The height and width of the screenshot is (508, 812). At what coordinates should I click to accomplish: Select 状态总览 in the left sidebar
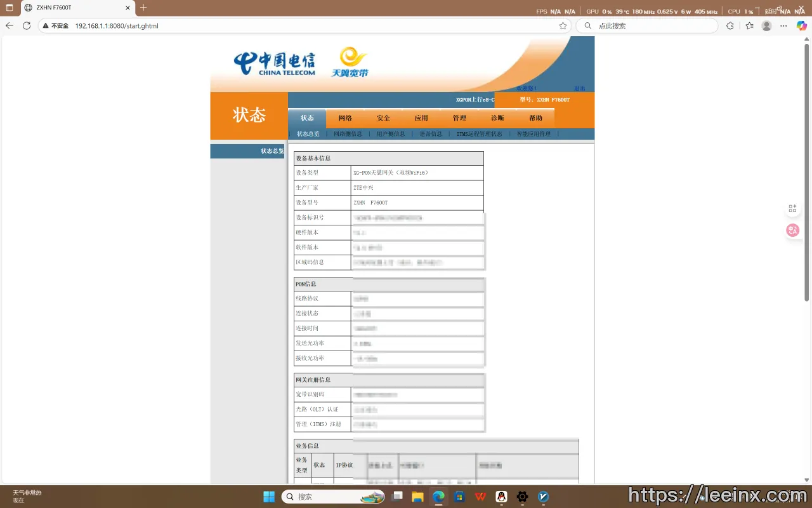(x=272, y=151)
